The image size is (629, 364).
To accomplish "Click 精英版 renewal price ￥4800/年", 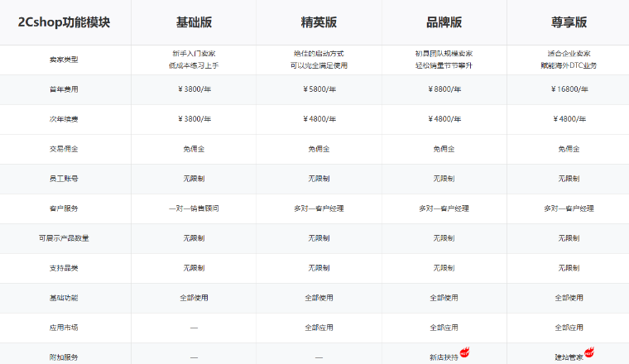I will coord(319,119).
